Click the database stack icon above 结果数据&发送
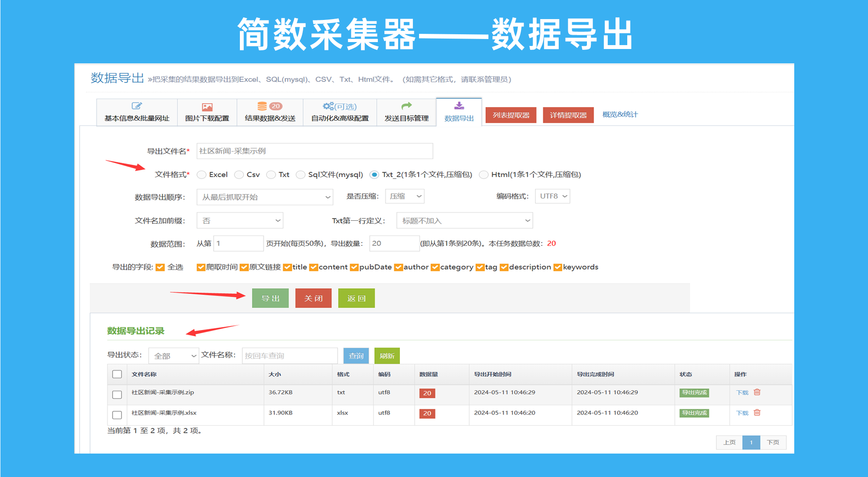The width and height of the screenshot is (868, 477). tap(262, 106)
